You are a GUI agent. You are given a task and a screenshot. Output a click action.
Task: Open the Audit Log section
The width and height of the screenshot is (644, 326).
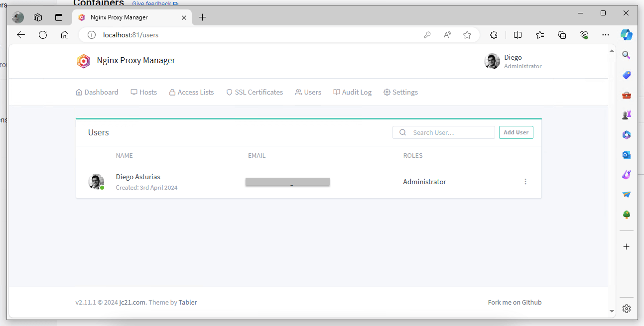[352, 92]
